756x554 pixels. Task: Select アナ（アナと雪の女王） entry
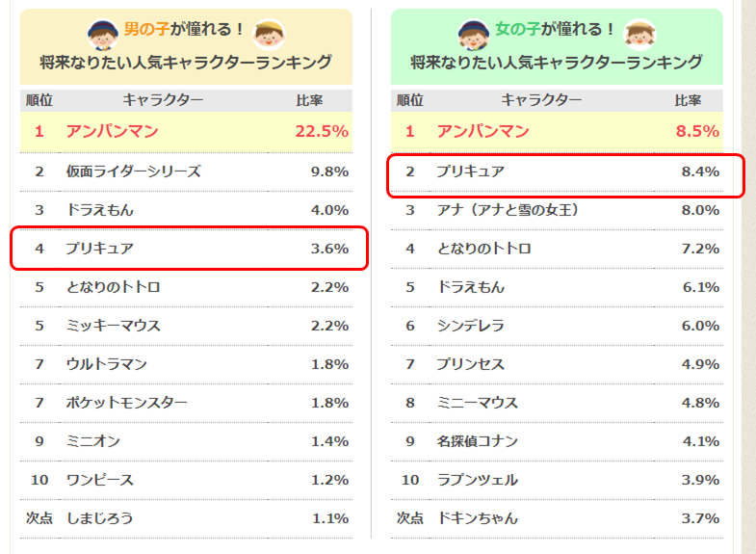pyautogui.click(x=508, y=210)
